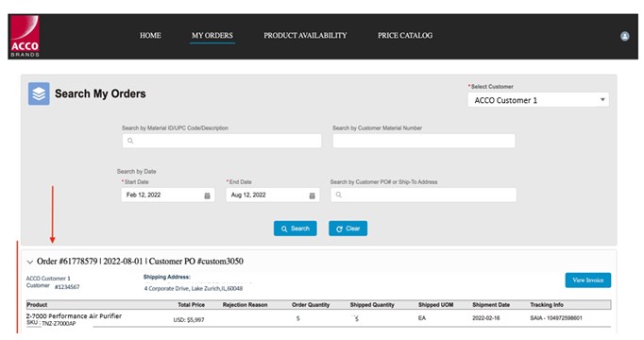644x340 pixels.
Task: Open the Start Date calendar picker icon
Action: (x=207, y=195)
